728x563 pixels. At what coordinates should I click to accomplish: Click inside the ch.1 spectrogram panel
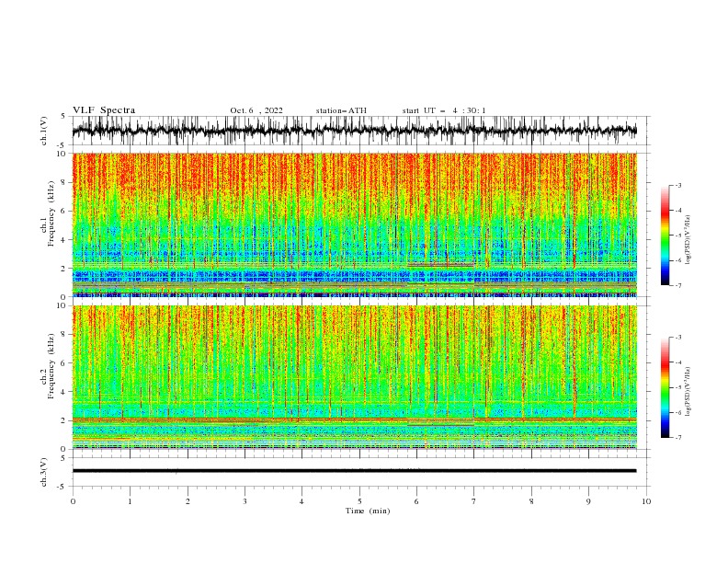point(355,224)
